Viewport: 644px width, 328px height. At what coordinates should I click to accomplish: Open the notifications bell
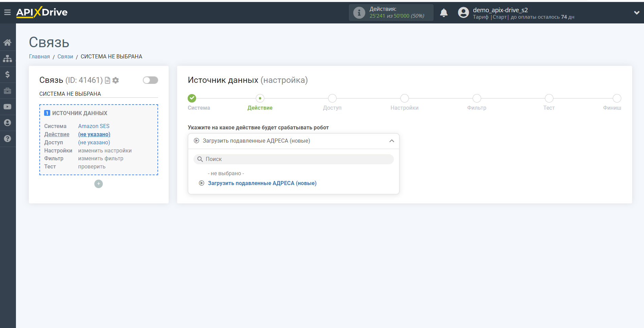[444, 13]
